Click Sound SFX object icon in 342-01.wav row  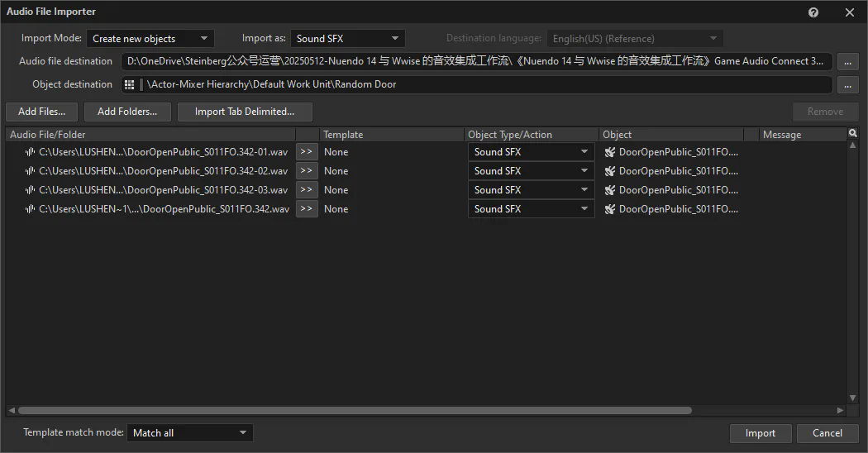[610, 152]
